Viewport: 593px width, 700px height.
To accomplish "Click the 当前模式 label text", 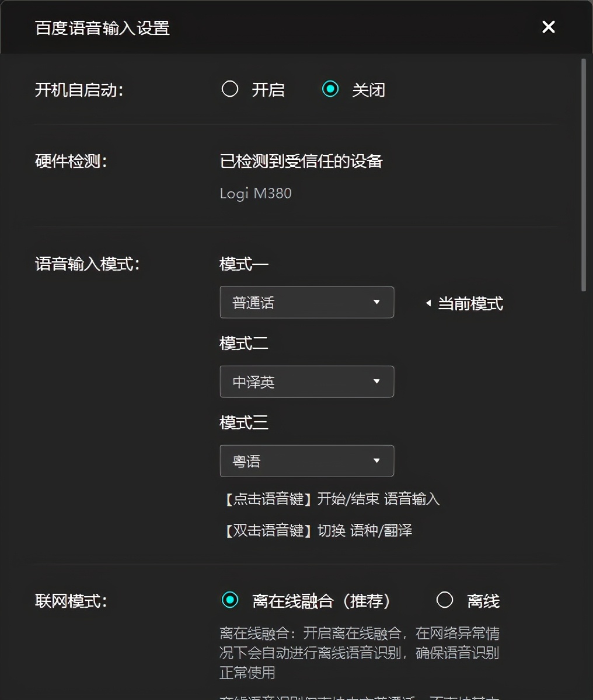I will point(470,303).
